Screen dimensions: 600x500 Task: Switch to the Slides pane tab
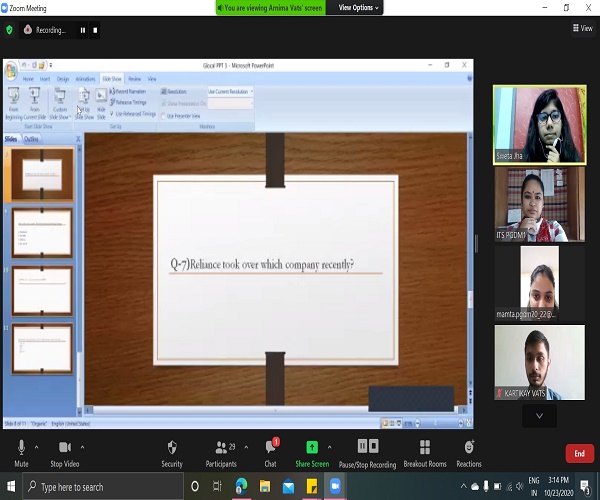(x=11, y=139)
